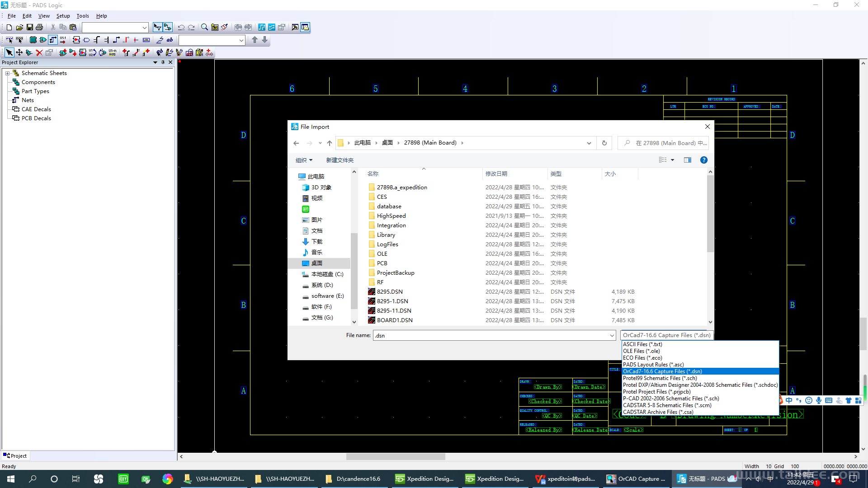
Task: Click the up arrow toolbar icon
Action: 255,40
